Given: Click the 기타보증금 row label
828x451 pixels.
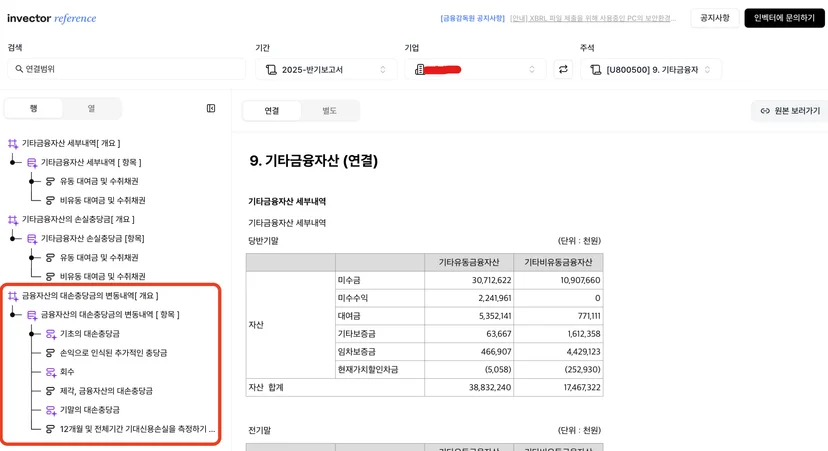Looking at the screenshot, I should (356, 334).
